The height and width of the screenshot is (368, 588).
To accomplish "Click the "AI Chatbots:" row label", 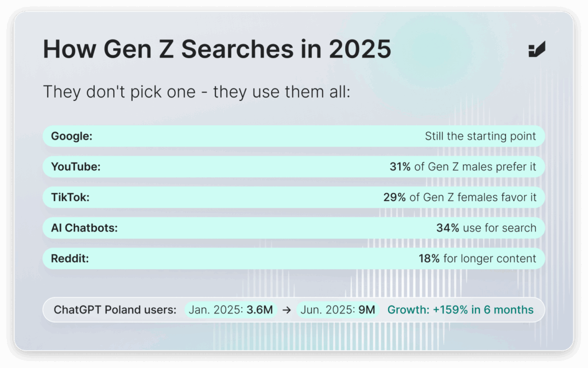I will click(84, 228).
